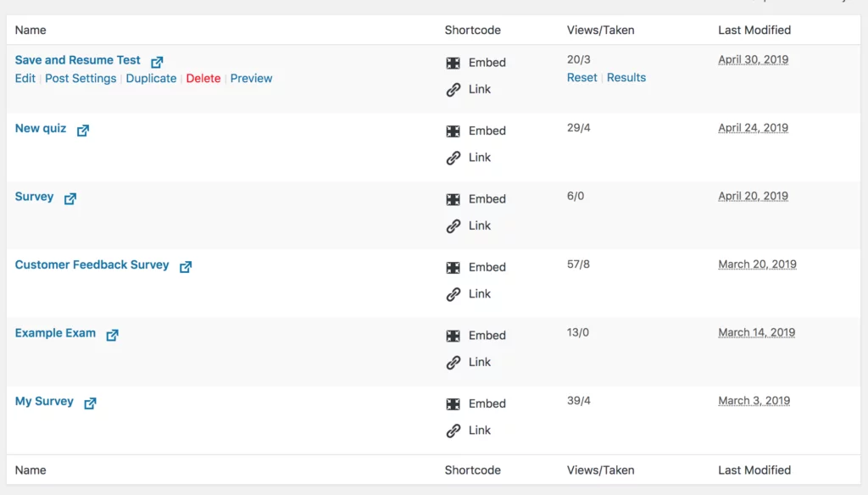Open the Customer Feedback Survey title link
This screenshot has height=495, width=868.
[92, 264]
